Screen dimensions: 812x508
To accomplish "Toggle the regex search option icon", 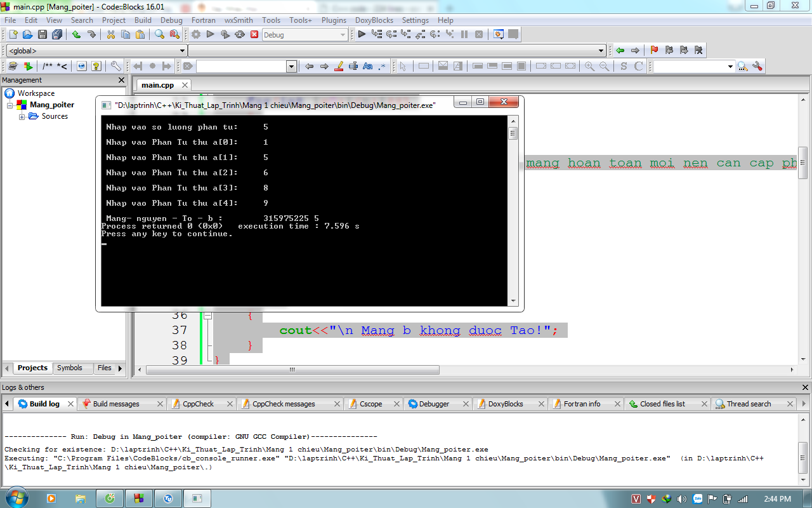I will (x=382, y=66).
